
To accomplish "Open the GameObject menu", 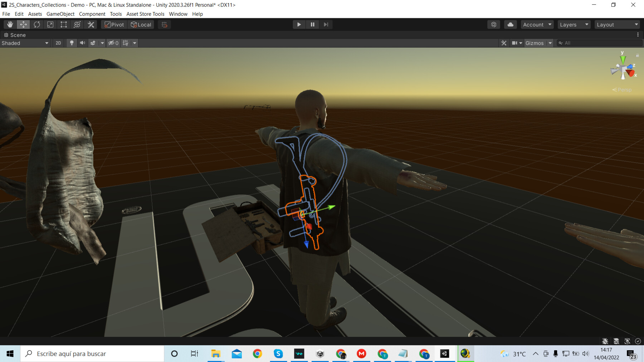I will 60,14.
